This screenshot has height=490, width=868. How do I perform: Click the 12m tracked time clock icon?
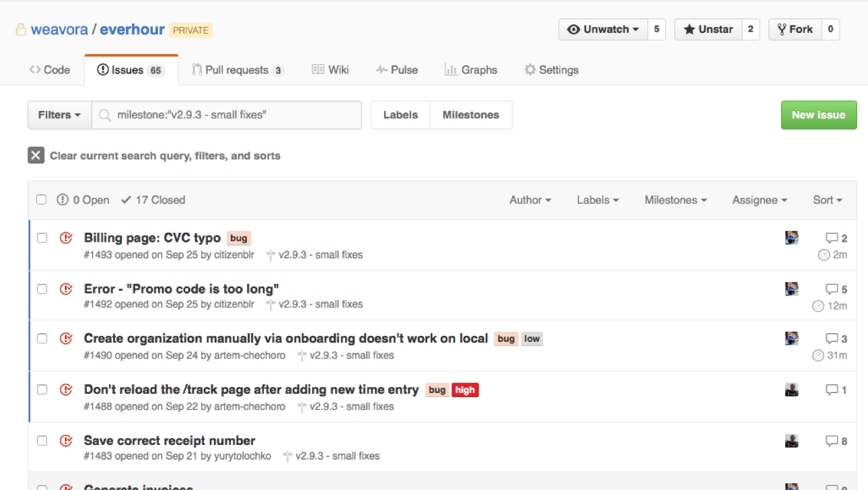coord(818,306)
